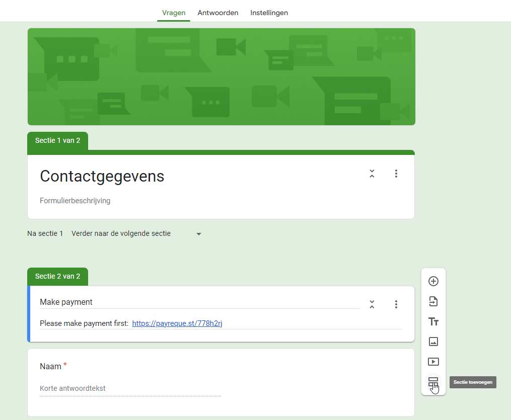Image resolution: width=511 pixels, height=420 pixels.
Task: Click the Sectie 1 van 2 label
Action: 57,141
